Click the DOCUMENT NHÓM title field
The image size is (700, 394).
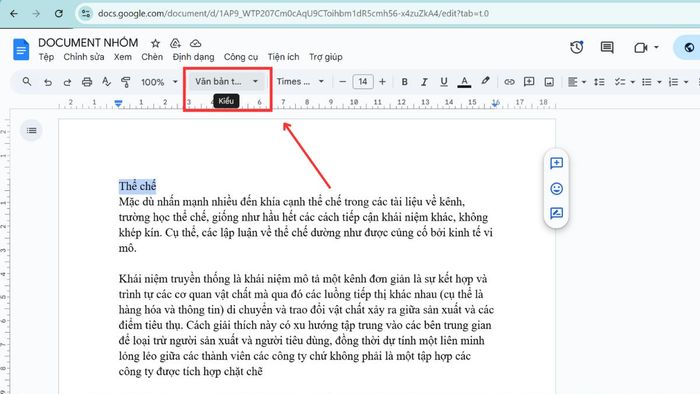(x=88, y=43)
